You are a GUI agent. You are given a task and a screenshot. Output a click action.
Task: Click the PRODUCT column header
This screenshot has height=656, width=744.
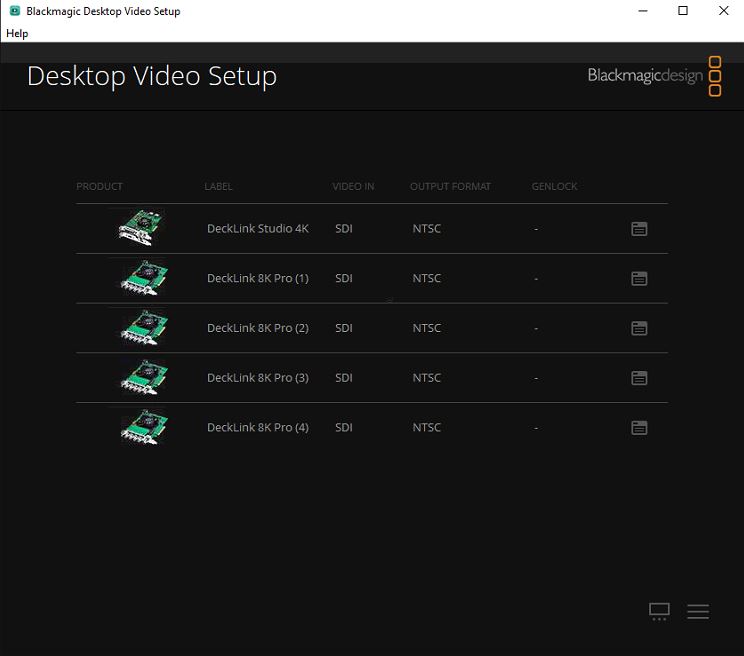[99, 186]
